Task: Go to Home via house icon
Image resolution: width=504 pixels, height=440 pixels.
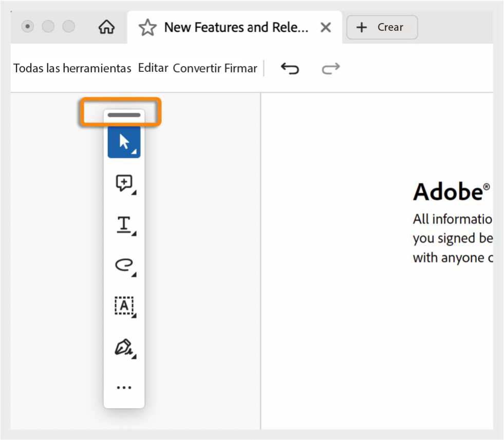Action: pos(106,27)
